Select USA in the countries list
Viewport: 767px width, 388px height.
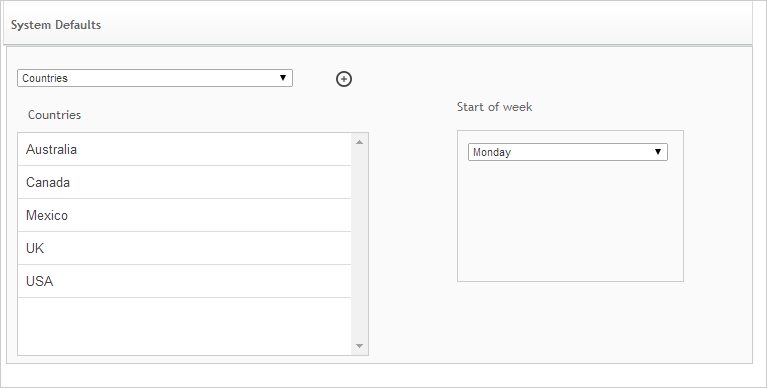click(184, 281)
